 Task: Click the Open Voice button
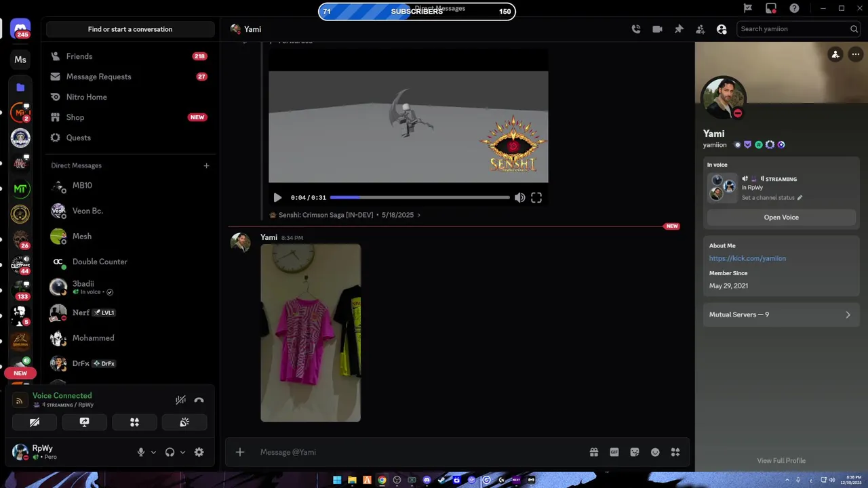pyautogui.click(x=781, y=218)
